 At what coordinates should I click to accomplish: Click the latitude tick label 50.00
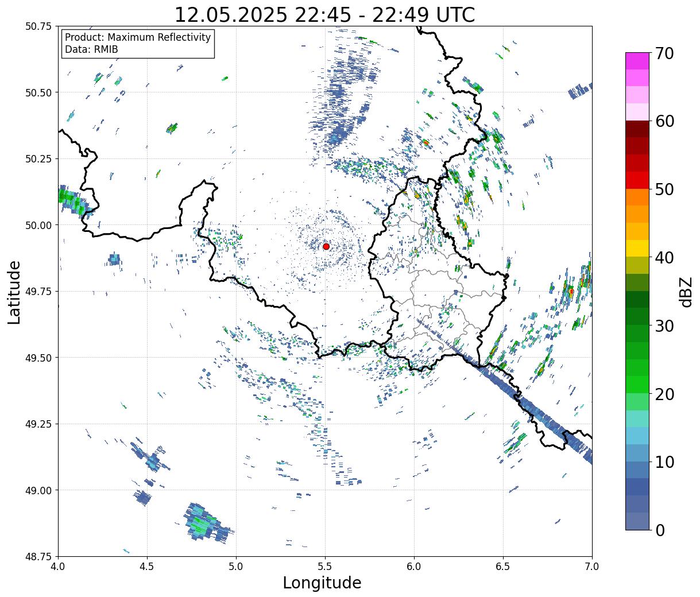point(38,225)
